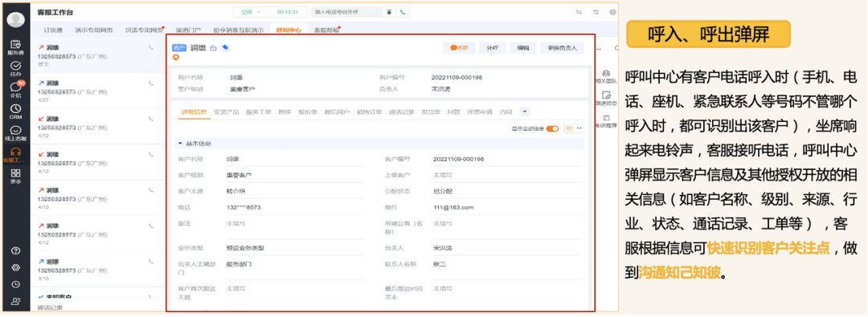
Task: Open 服务通 in the left sidebar
Action: 16,47
